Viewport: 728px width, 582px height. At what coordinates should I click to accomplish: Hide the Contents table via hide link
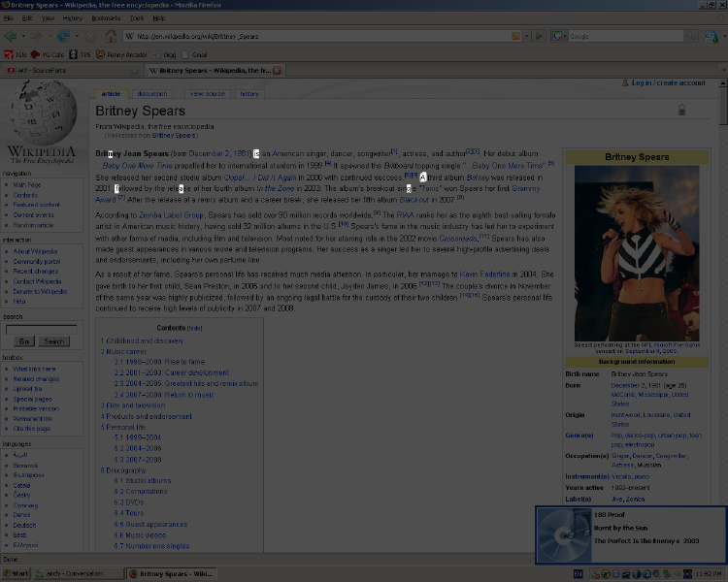[x=195, y=329]
